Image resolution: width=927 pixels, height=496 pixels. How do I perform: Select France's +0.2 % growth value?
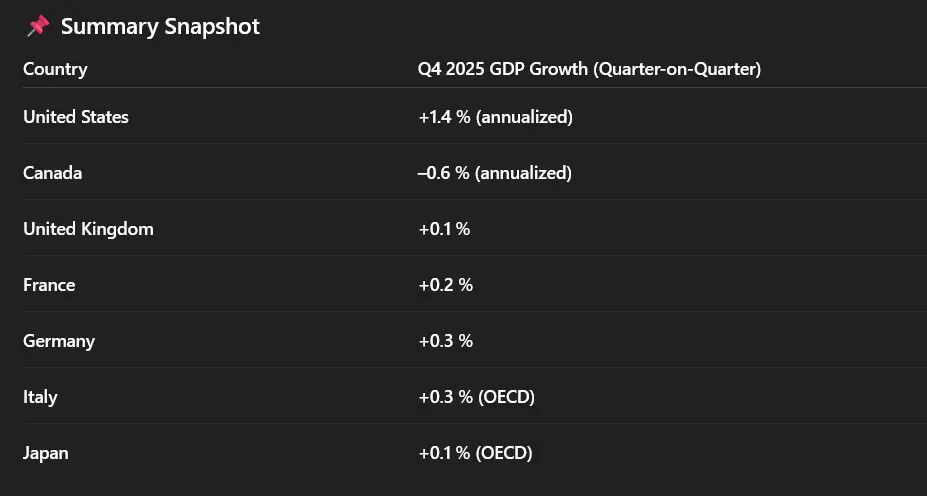pos(445,285)
